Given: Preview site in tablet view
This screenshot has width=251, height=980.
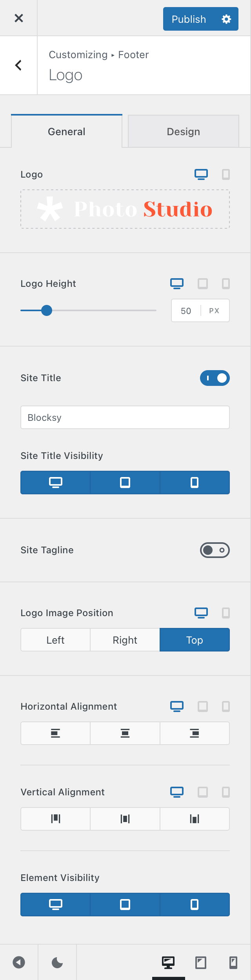Looking at the screenshot, I should coord(201,962).
